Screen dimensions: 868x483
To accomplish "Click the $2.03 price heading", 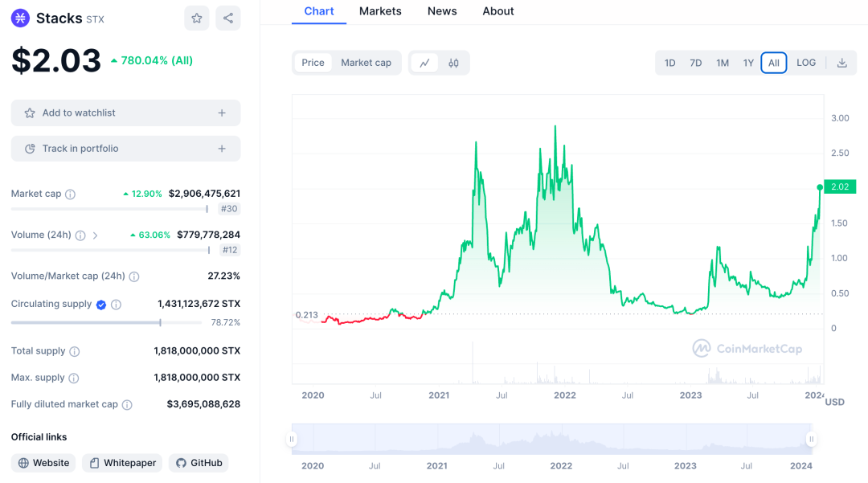I will pos(56,60).
